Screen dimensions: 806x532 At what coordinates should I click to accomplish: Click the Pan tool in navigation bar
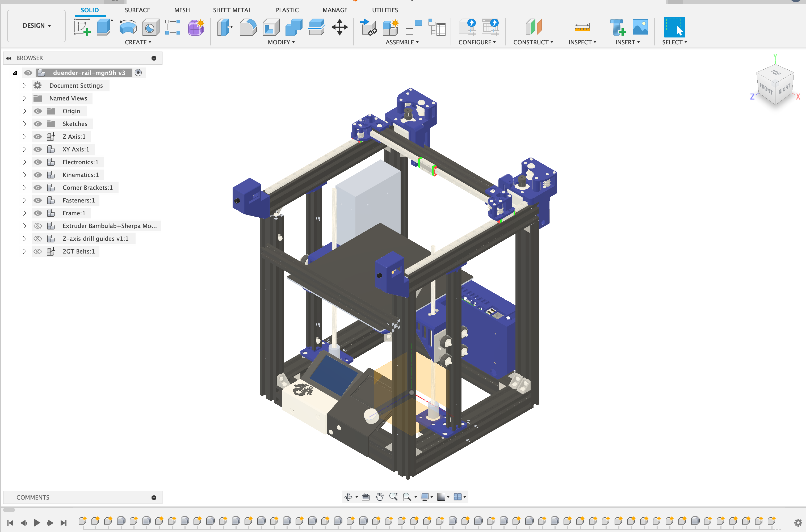click(379, 497)
